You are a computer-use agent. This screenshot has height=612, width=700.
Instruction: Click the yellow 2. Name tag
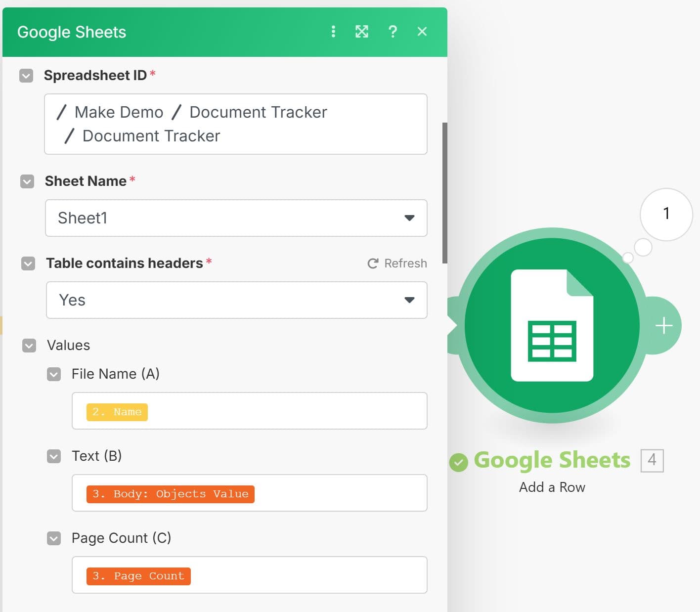click(x=117, y=412)
